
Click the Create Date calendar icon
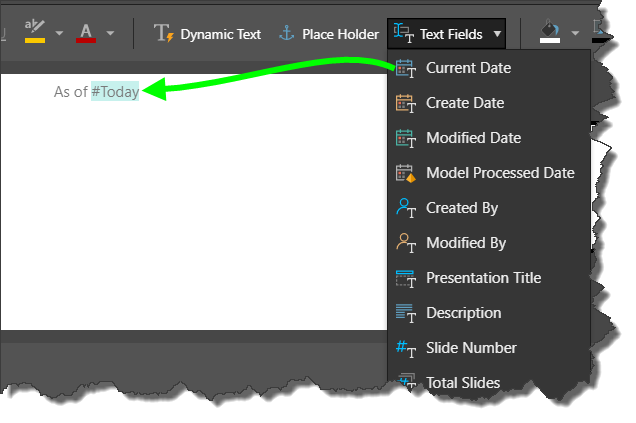(x=405, y=103)
